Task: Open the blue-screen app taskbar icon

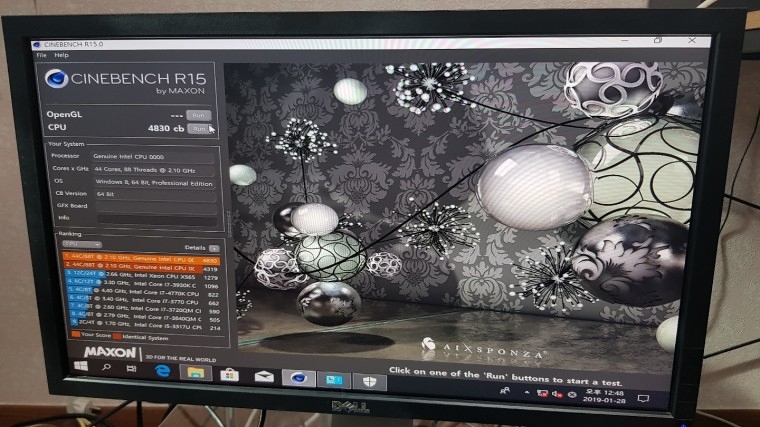Action: (x=333, y=380)
